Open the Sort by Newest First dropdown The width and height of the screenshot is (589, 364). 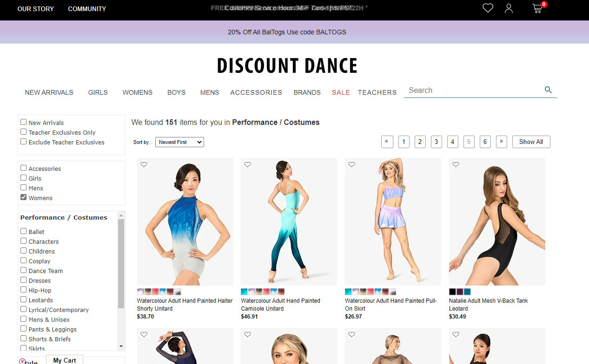[x=179, y=142]
